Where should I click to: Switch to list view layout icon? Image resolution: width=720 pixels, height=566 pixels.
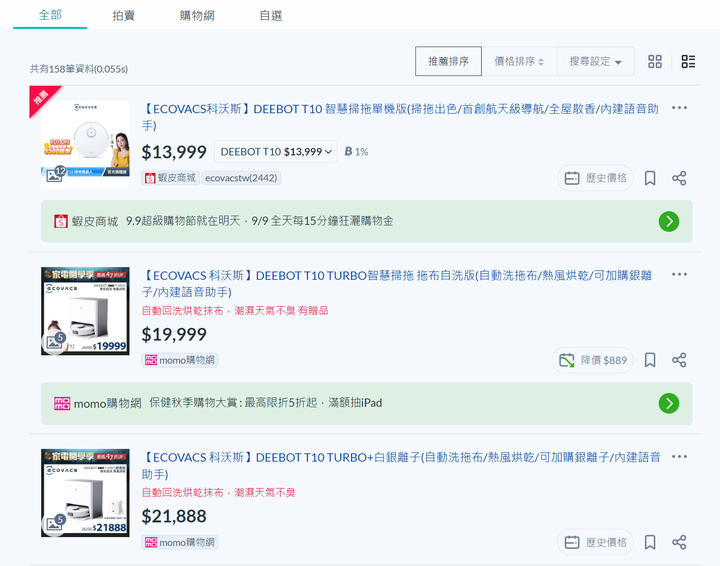(x=688, y=62)
